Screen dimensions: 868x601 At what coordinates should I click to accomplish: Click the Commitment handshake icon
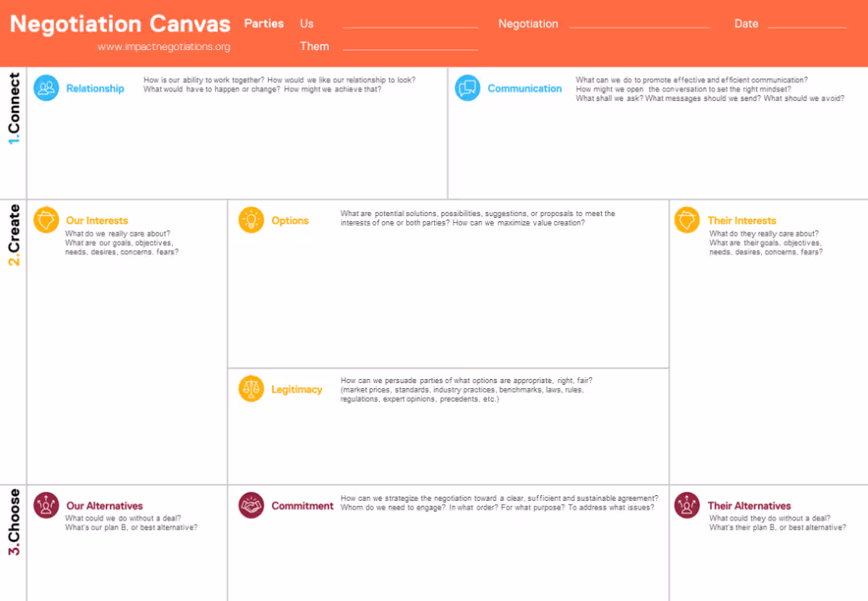252,505
